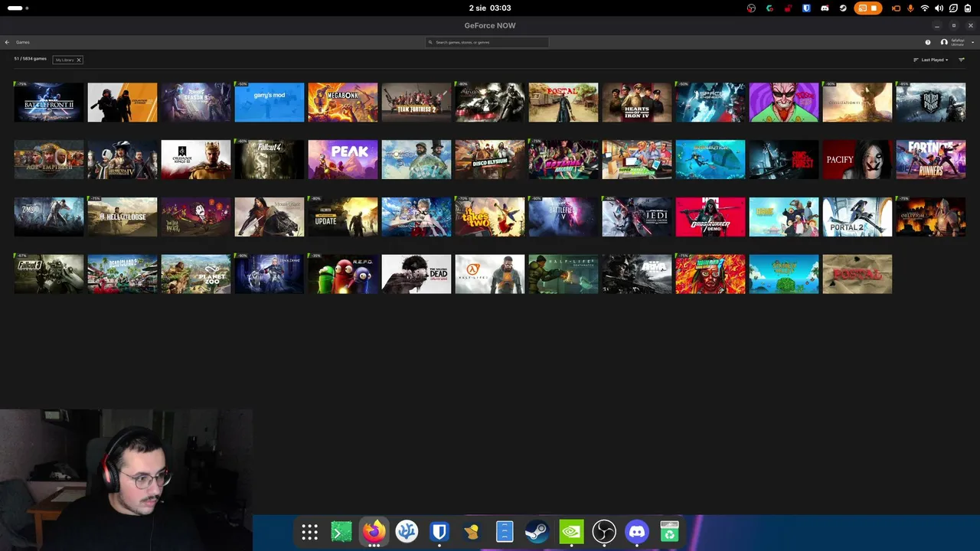Open the Fortnite game tile
This screenshot has width=980, height=551.
click(x=931, y=160)
